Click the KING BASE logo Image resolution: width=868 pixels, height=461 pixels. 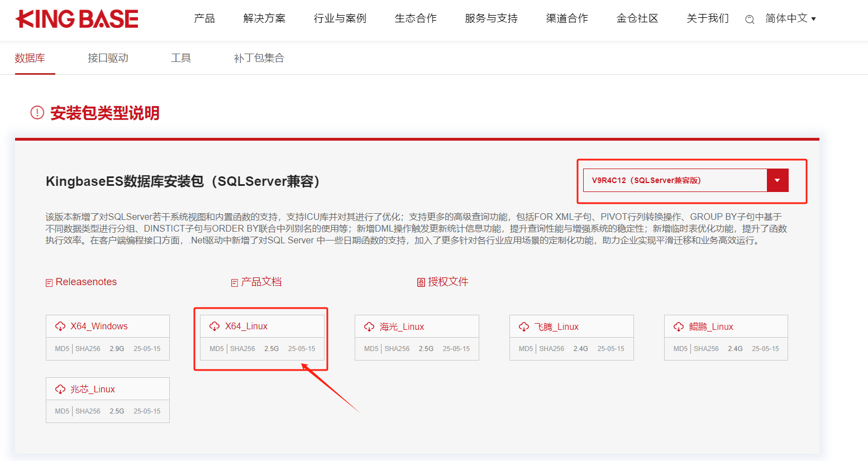coord(77,19)
